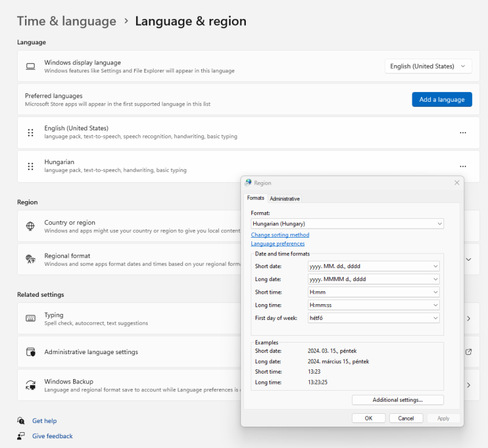Open the Short date format dropdown
488x448 pixels.
[373, 266]
